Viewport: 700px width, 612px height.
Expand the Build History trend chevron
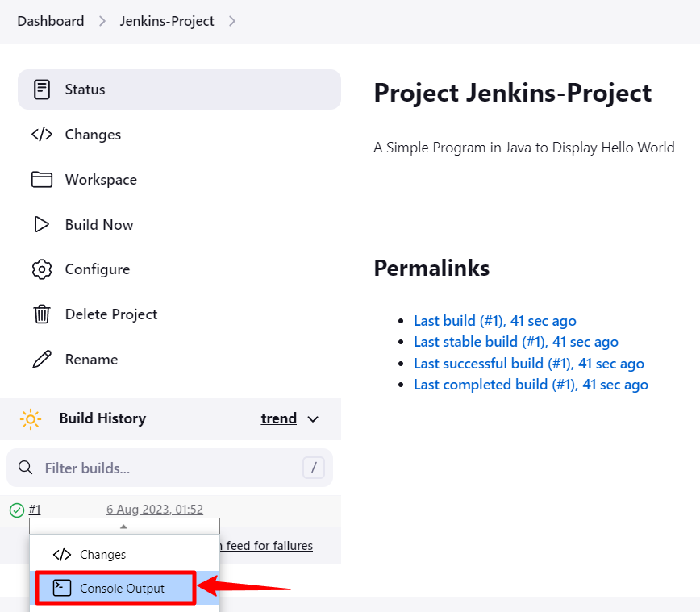click(x=314, y=418)
